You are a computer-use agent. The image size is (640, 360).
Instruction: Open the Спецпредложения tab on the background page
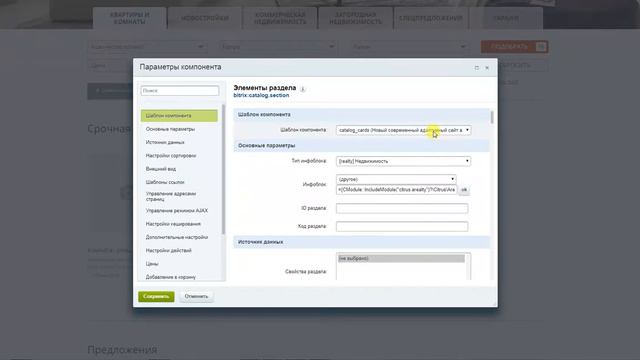[431, 18]
